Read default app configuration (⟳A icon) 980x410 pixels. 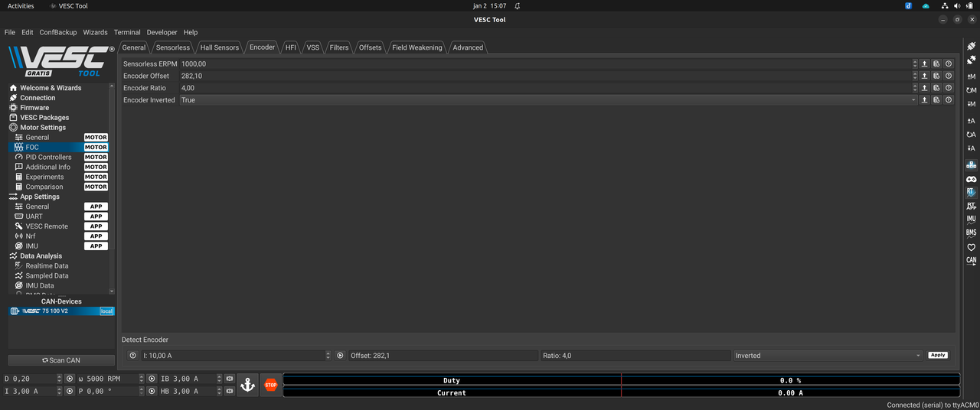click(971, 135)
